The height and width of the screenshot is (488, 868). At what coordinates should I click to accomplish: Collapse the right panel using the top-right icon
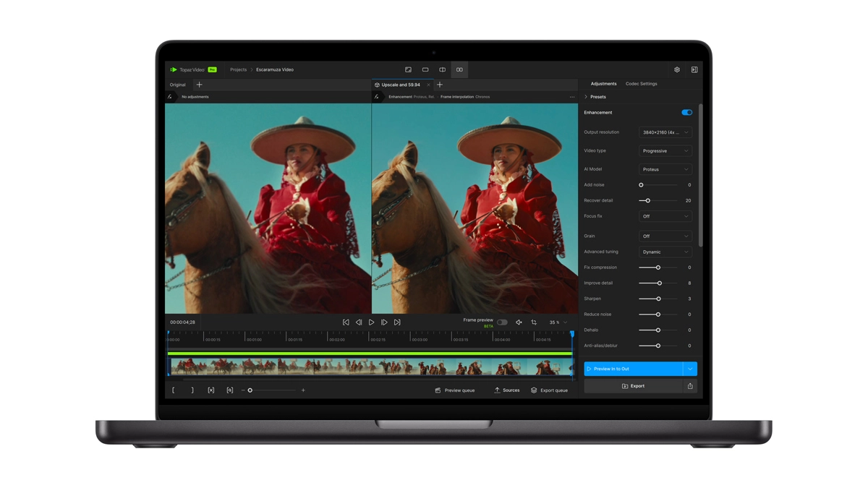694,69
